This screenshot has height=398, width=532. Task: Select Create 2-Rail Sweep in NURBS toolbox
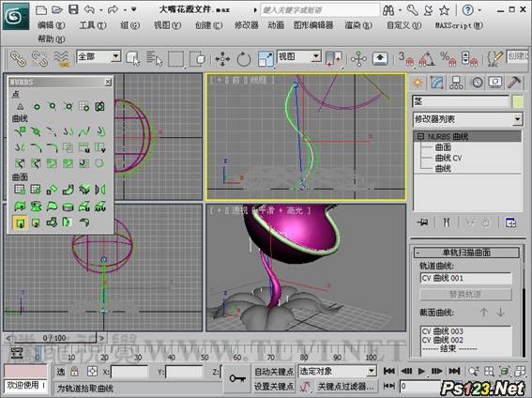pyautogui.click(x=36, y=222)
